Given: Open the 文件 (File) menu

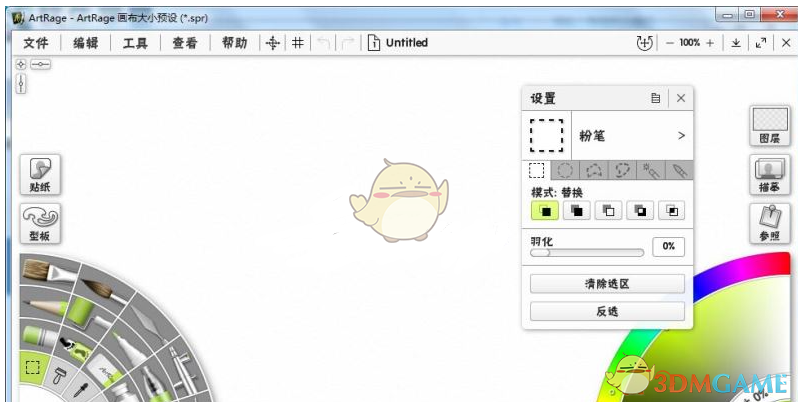Looking at the screenshot, I should coord(36,43).
